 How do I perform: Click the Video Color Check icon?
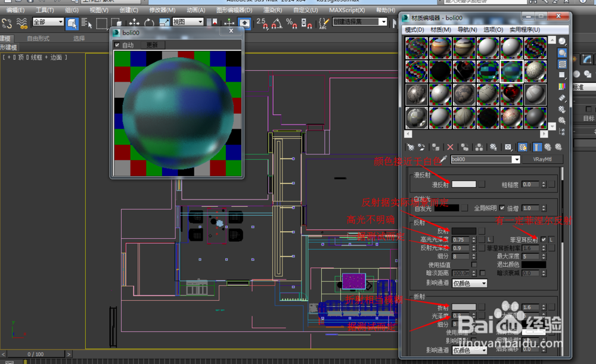click(x=562, y=86)
